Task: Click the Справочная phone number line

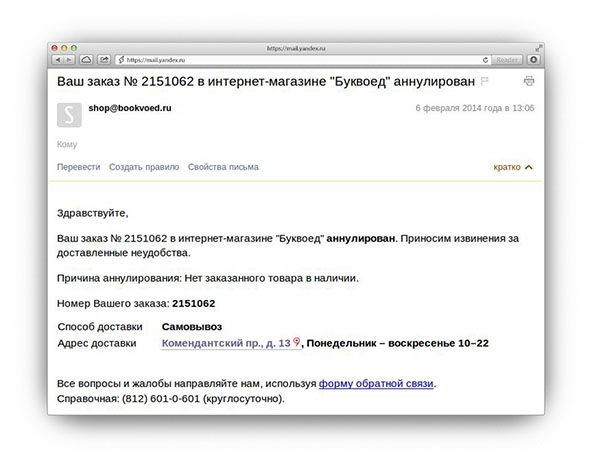Action: 171,399
